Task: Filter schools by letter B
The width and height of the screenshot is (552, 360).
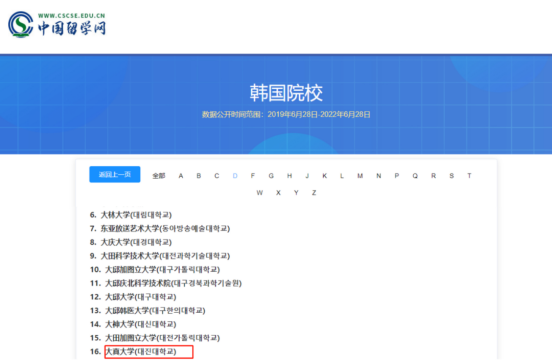Action: pos(199,176)
